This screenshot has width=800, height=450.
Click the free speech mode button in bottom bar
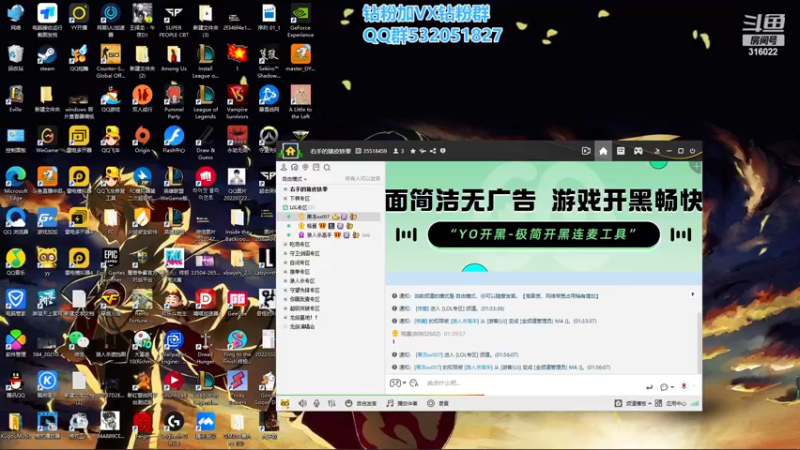[361, 403]
